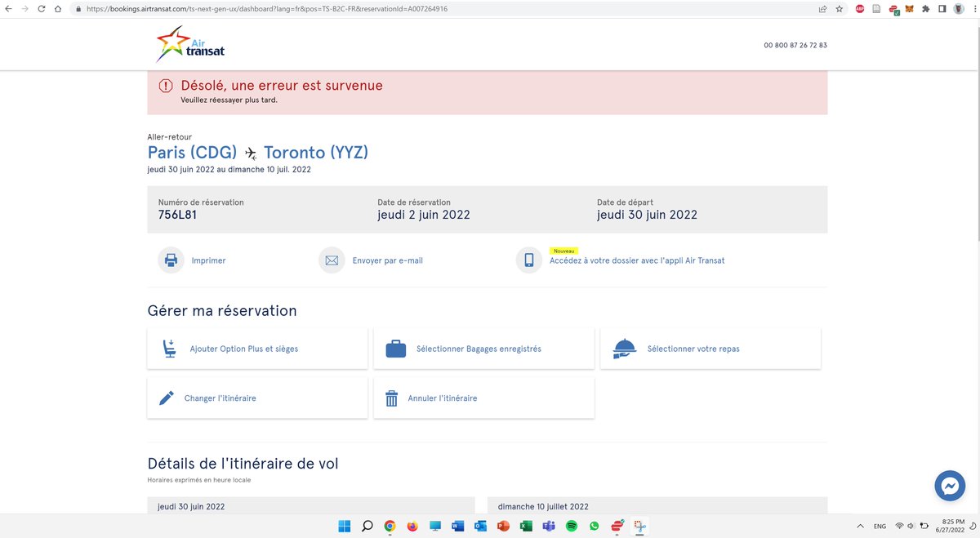The image size is (980, 538).
Task: Click the Toronto (YYZ) heading text
Action: [x=316, y=152]
